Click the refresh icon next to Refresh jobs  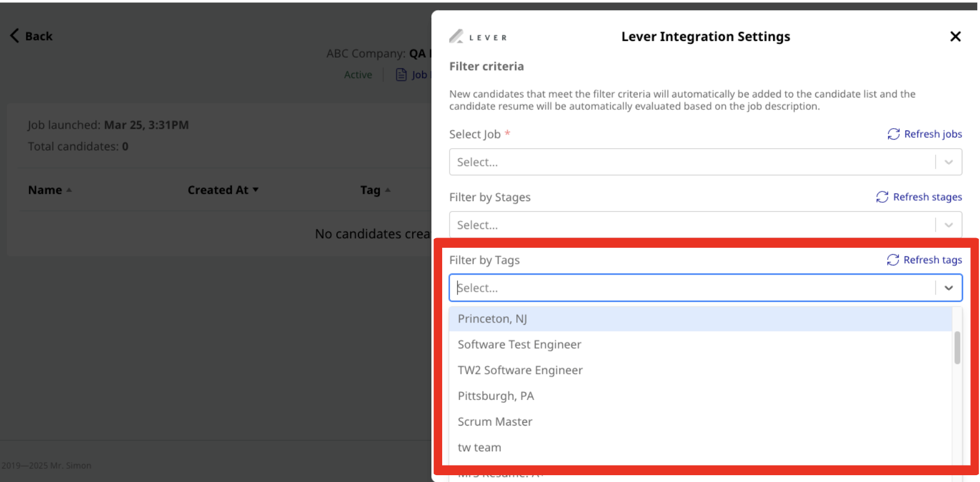(x=893, y=134)
